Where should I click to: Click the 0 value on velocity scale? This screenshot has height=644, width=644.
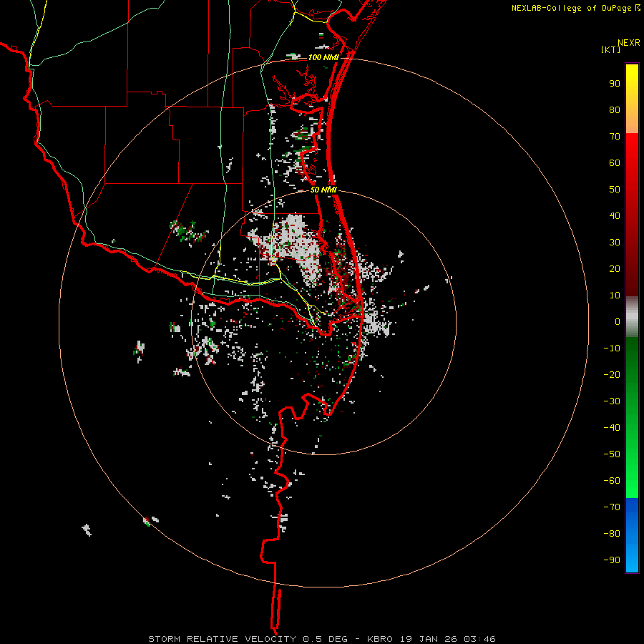618,321
